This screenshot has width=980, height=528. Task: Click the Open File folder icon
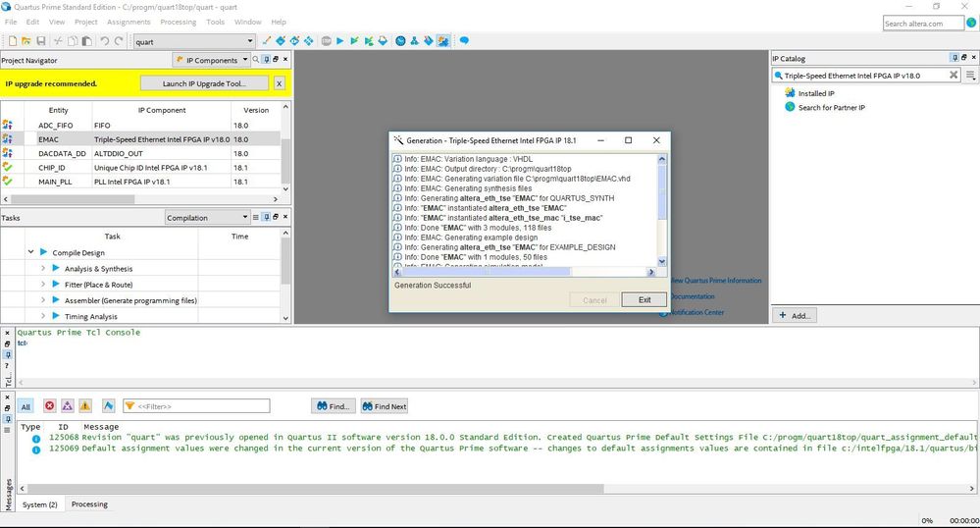click(26, 41)
